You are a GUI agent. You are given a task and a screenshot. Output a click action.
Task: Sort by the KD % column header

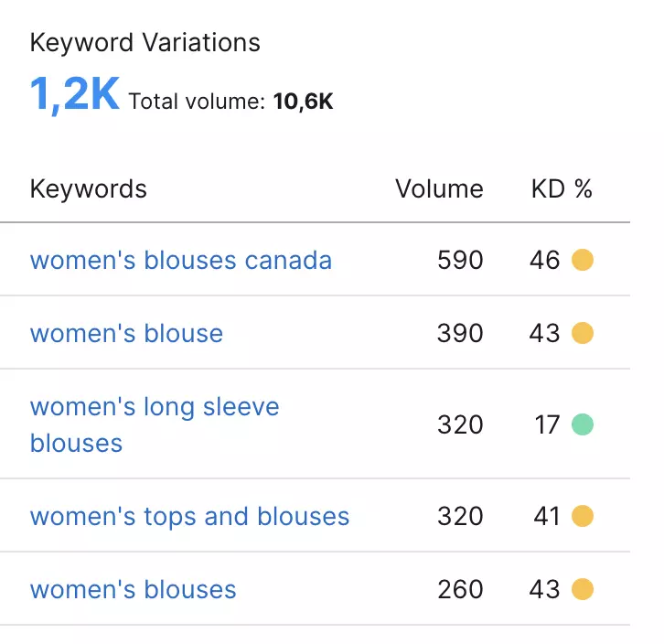pyautogui.click(x=562, y=189)
